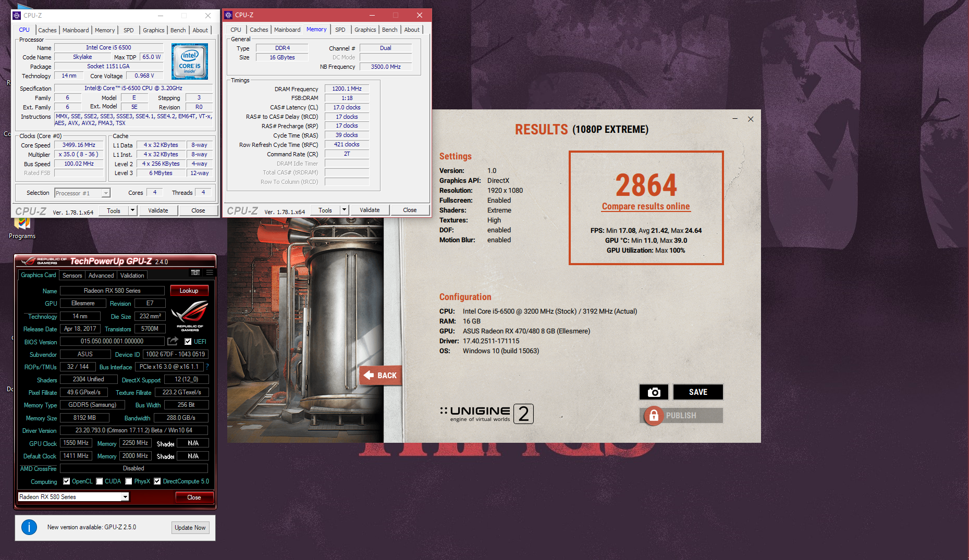969x560 pixels.
Task: Click the GPU-Z screenshot camera icon
Action: click(x=195, y=272)
